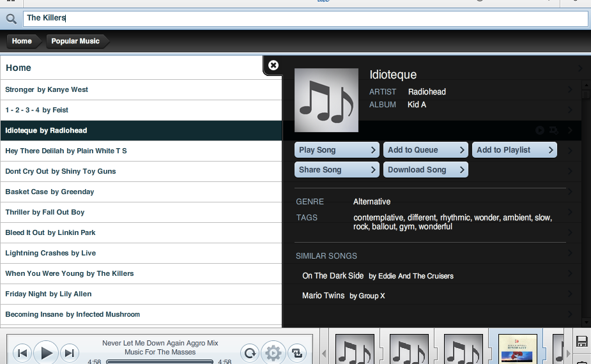This screenshot has height=364, width=591.
Task: Skip to the previous track
Action: click(22, 353)
